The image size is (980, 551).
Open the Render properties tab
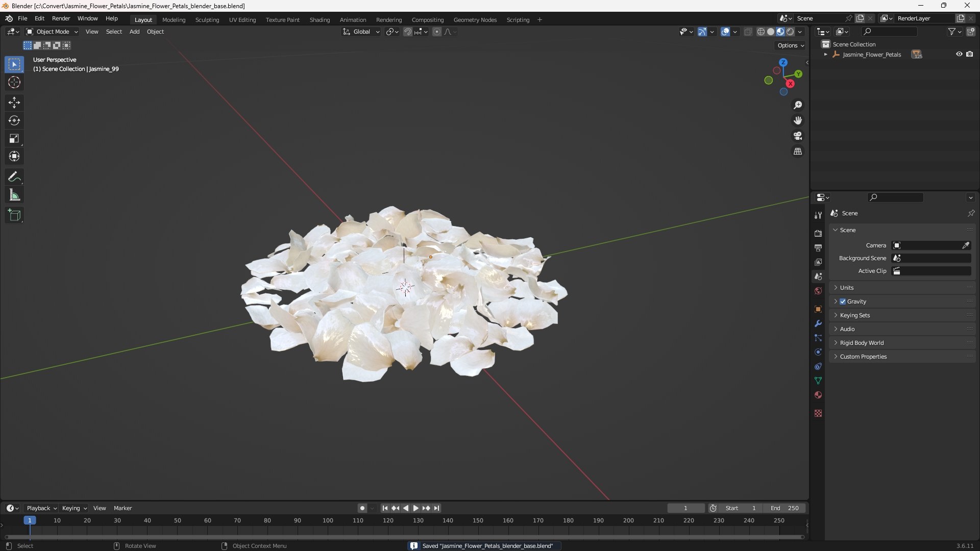pos(818,233)
